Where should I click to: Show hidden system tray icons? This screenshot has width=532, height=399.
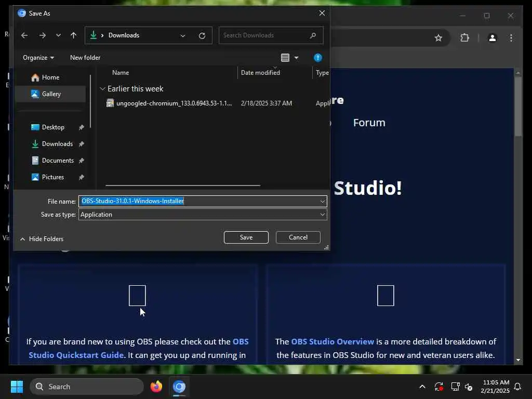(422, 387)
